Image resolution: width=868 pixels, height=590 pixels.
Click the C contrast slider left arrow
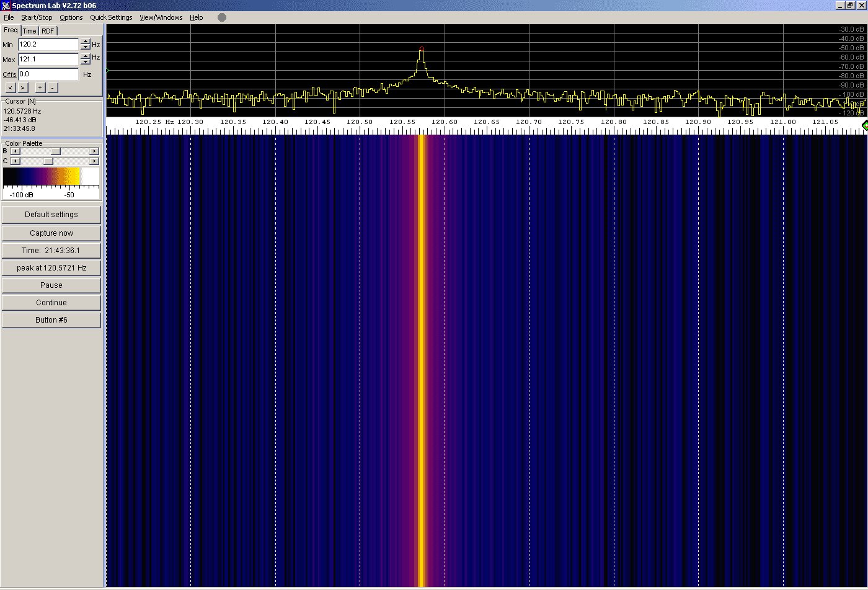(x=15, y=161)
